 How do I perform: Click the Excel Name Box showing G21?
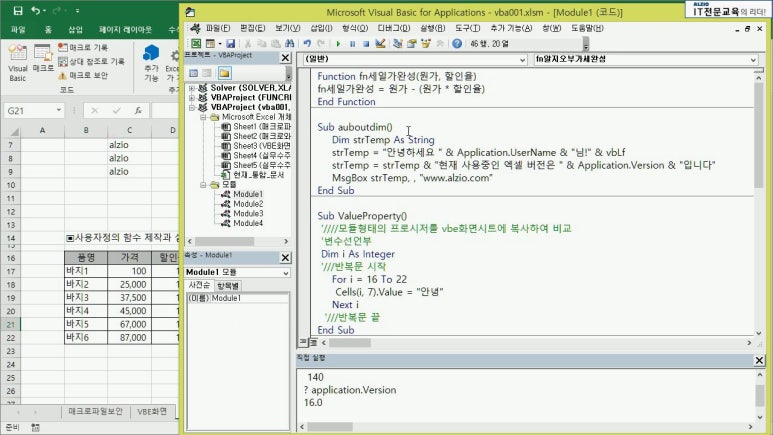click(34, 110)
